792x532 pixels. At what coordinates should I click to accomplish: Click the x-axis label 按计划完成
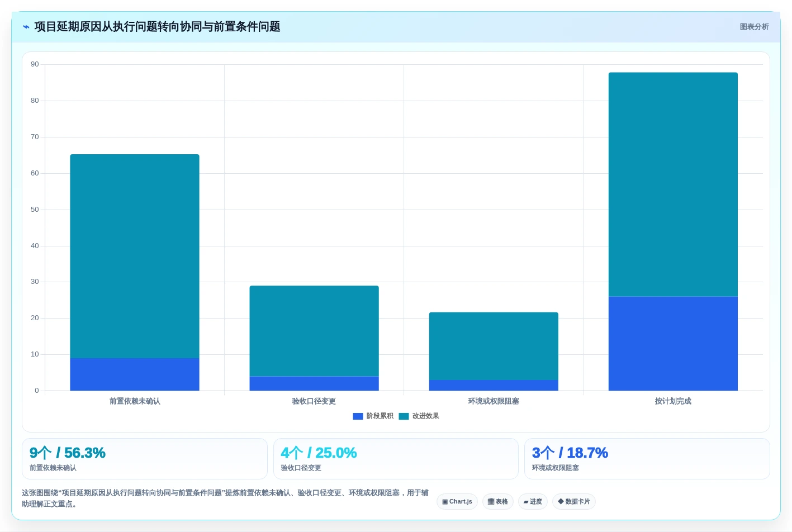point(673,401)
